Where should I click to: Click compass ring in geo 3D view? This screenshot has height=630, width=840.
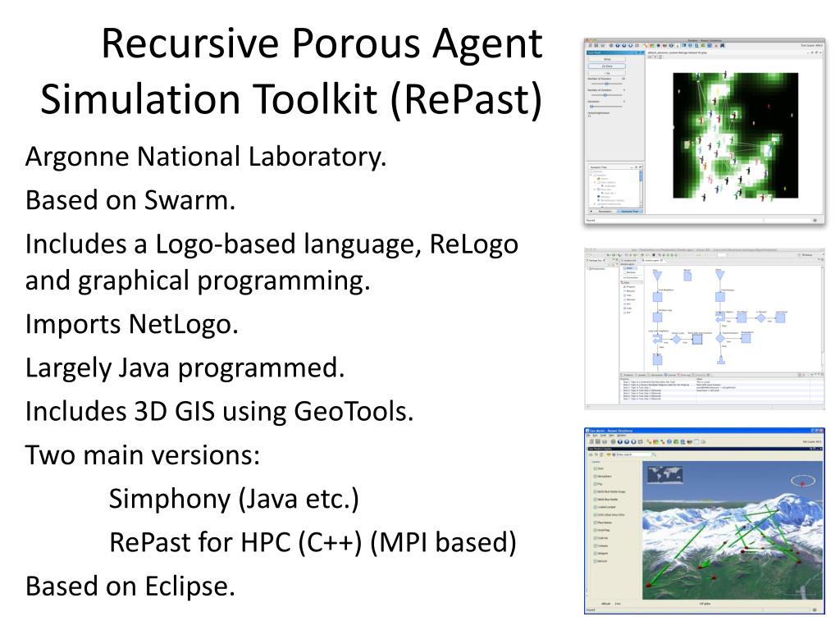pos(802,480)
